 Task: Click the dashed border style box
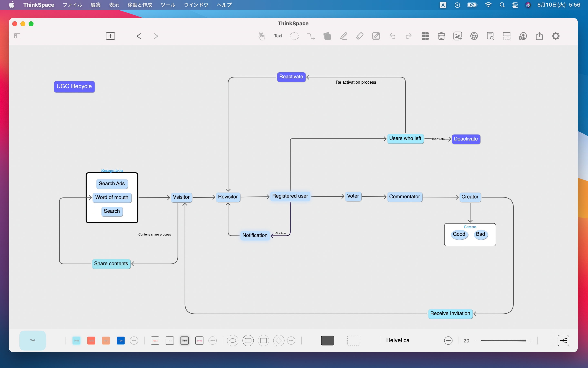tap(354, 340)
